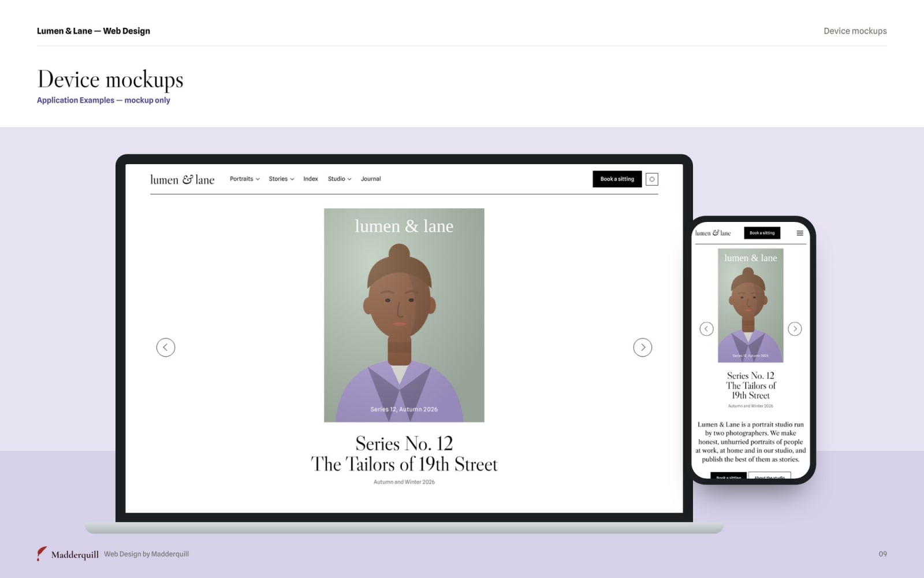
Task: Tap the lumen & lane logo on phone
Action: click(713, 233)
